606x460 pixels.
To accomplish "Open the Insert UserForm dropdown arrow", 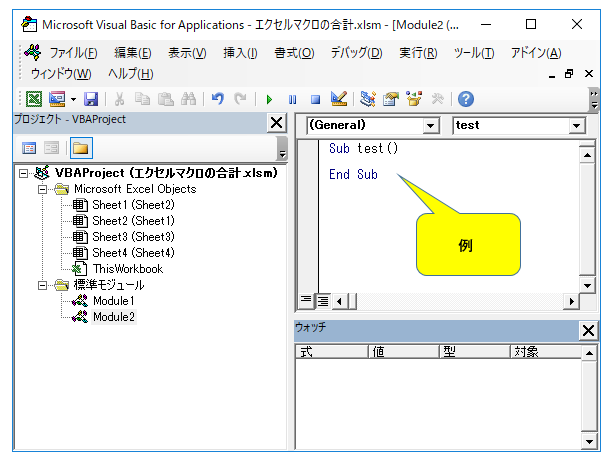I will point(73,99).
